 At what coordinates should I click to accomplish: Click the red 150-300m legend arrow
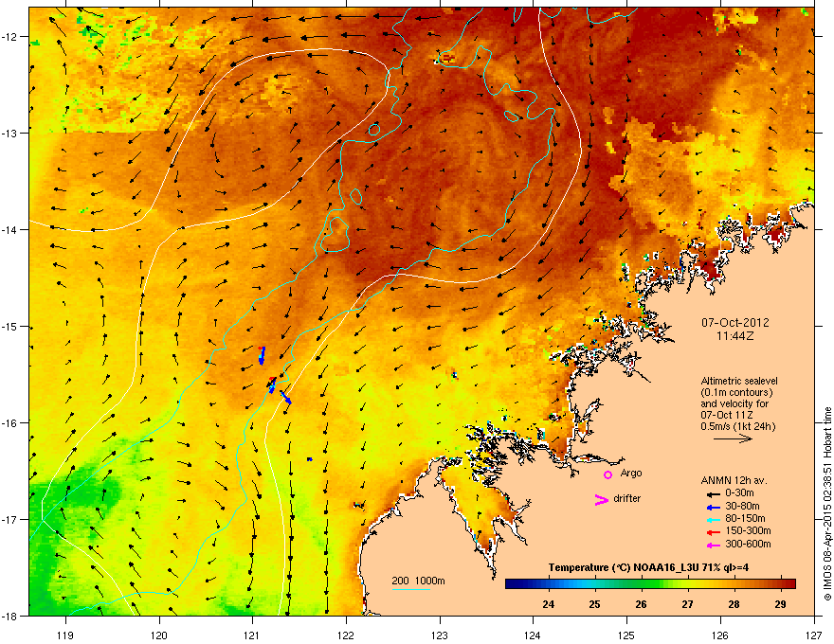coord(713,532)
